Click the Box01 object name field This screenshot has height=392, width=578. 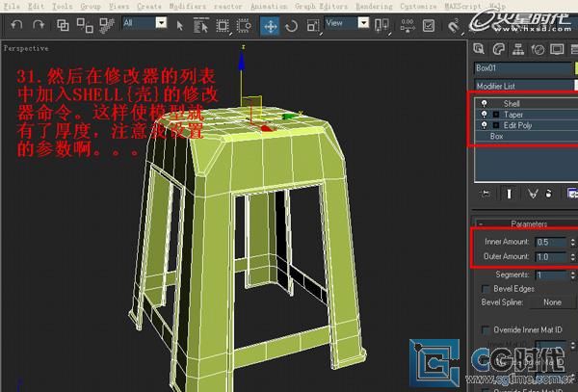click(523, 68)
